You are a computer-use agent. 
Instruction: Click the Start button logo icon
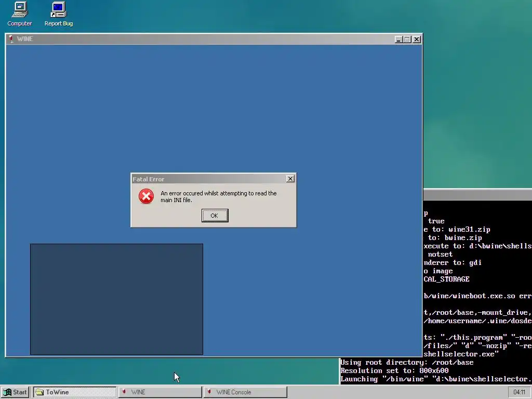(7, 392)
